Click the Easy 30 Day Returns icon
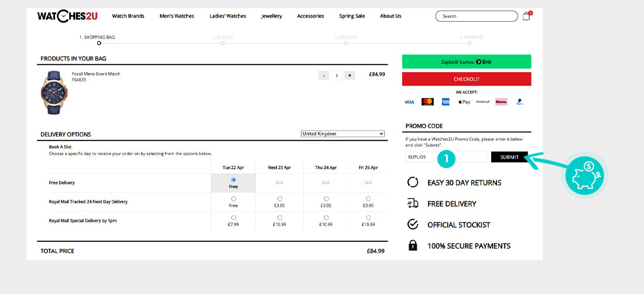The width and height of the screenshot is (644, 294). pyautogui.click(x=412, y=182)
